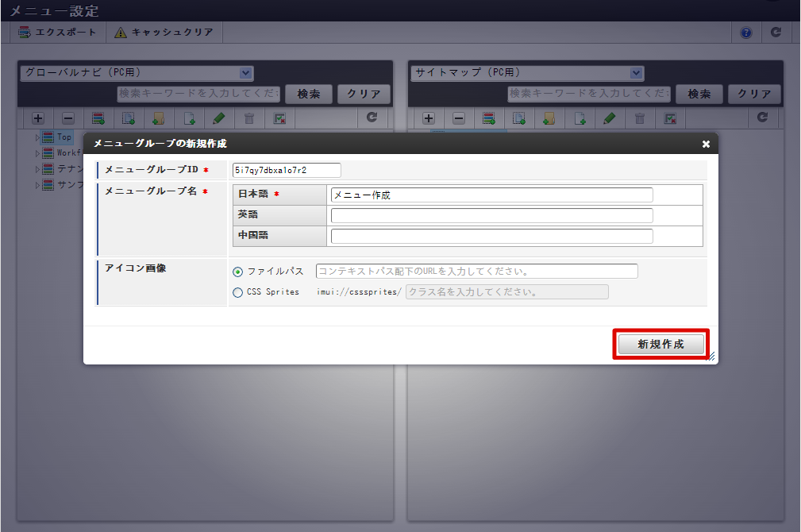Click the キャッシュクリア warning icon
The height and width of the screenshot is (532, 801).
(121, 33)
